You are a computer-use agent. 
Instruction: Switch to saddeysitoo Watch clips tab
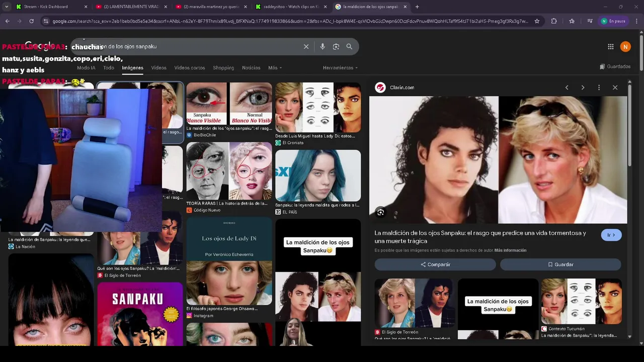[x=291, y=7]
